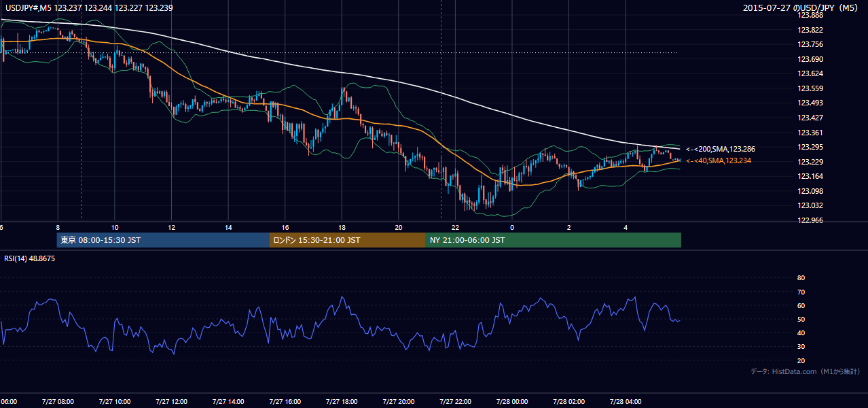Click the 123.559 price axis label
Screen dimensions: 868x408
click(810, 88)
